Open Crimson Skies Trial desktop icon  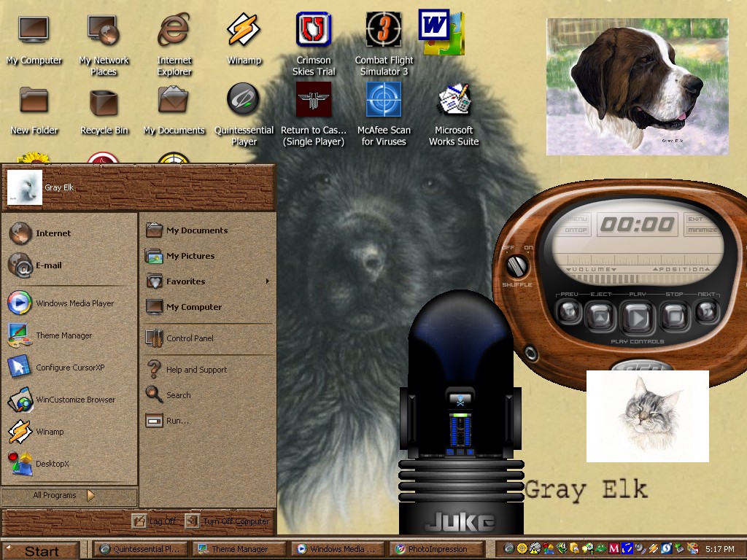pos(314,44)
